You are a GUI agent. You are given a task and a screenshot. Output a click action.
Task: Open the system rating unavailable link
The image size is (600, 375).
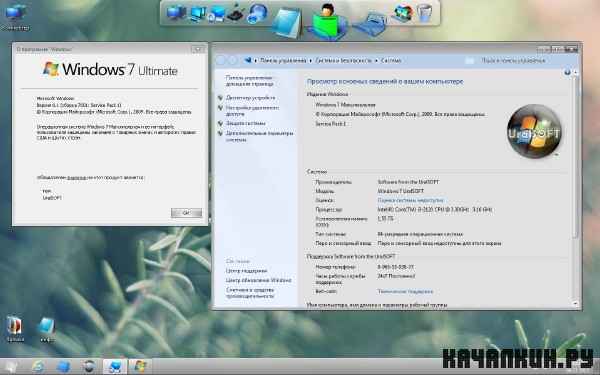[x=411, y=200]
